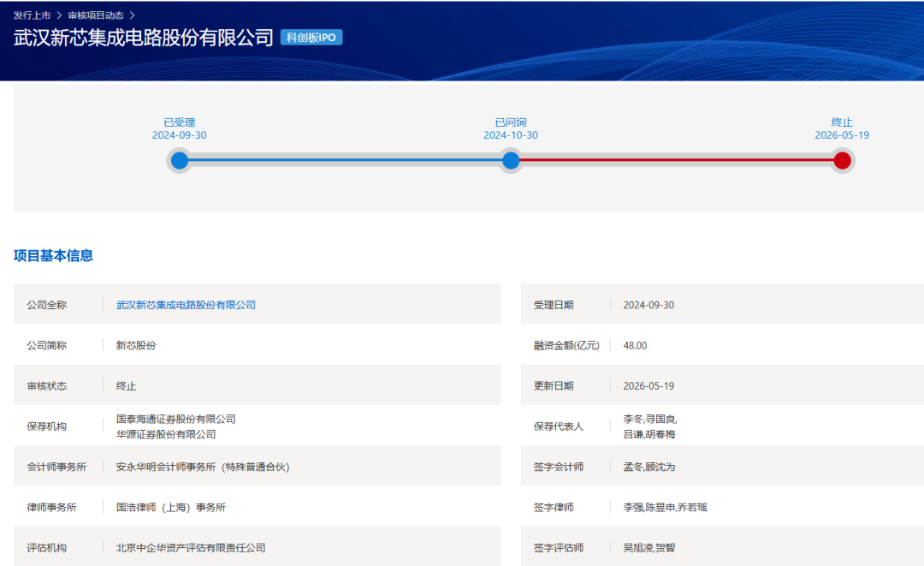Click the 公司简称 field label
Image resolution: width=924 pixels, height=566 pixels.
pos(46,345)
